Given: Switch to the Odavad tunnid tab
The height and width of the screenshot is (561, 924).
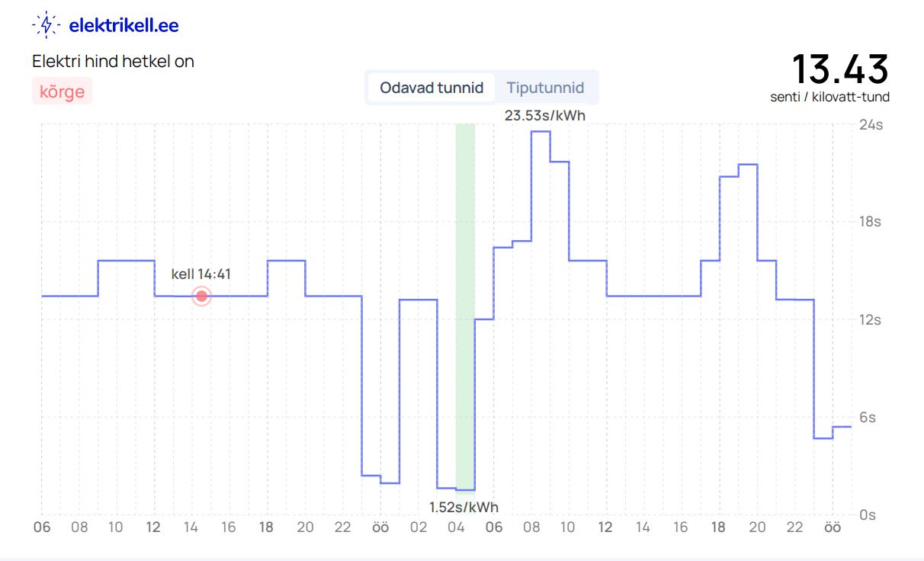Looking at the screenshot, I should point(432,88).
